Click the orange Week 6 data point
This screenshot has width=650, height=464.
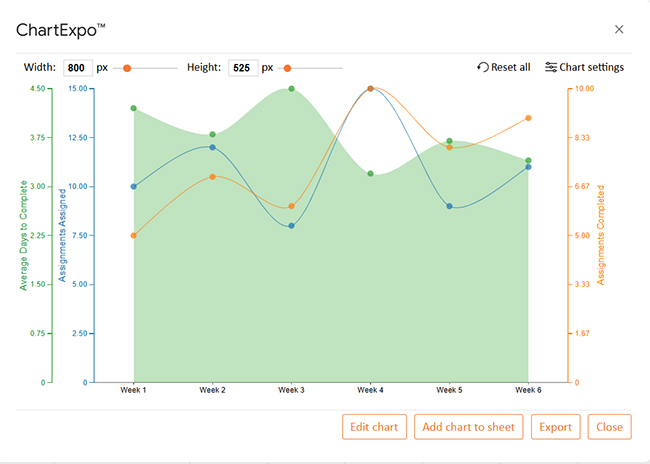(x=528, y=118)
